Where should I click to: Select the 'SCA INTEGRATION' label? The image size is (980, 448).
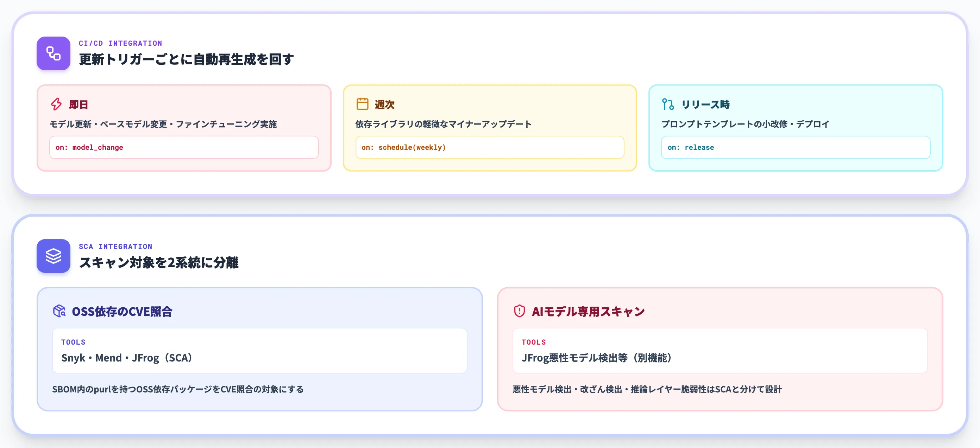point(115,247)
